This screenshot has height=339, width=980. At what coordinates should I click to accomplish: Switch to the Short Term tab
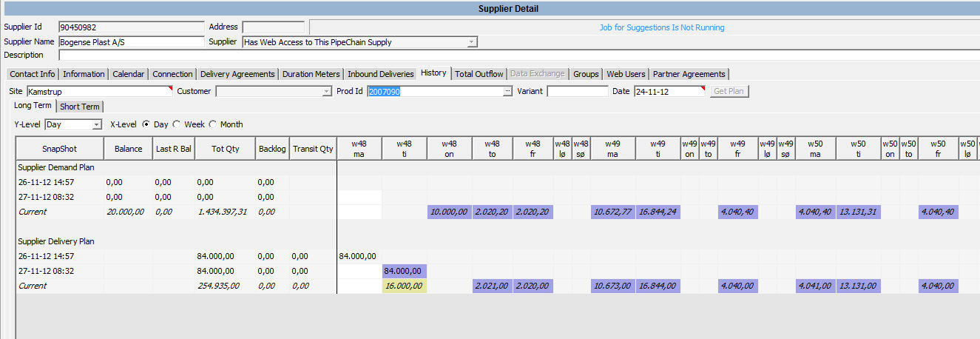tap(80, 107)
